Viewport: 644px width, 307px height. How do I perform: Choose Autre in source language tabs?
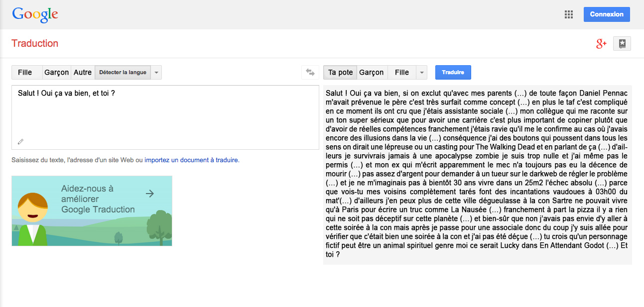tap(83, 73)
